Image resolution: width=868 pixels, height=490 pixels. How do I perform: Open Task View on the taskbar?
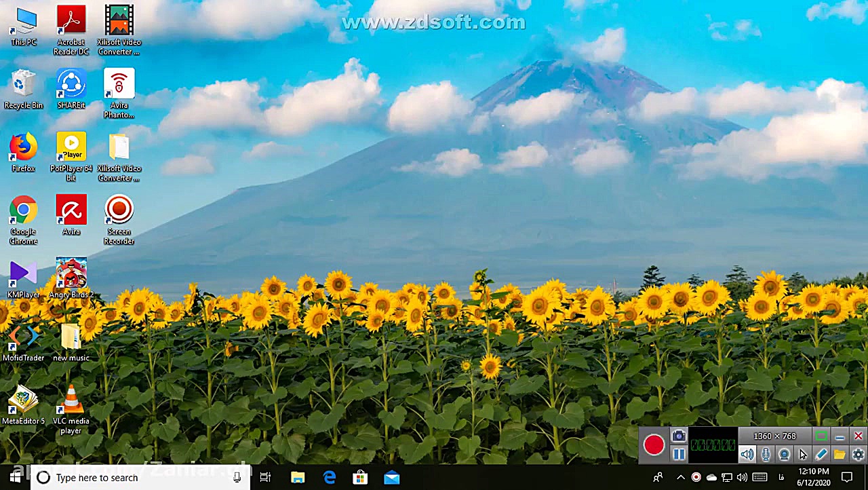(265, 478)
